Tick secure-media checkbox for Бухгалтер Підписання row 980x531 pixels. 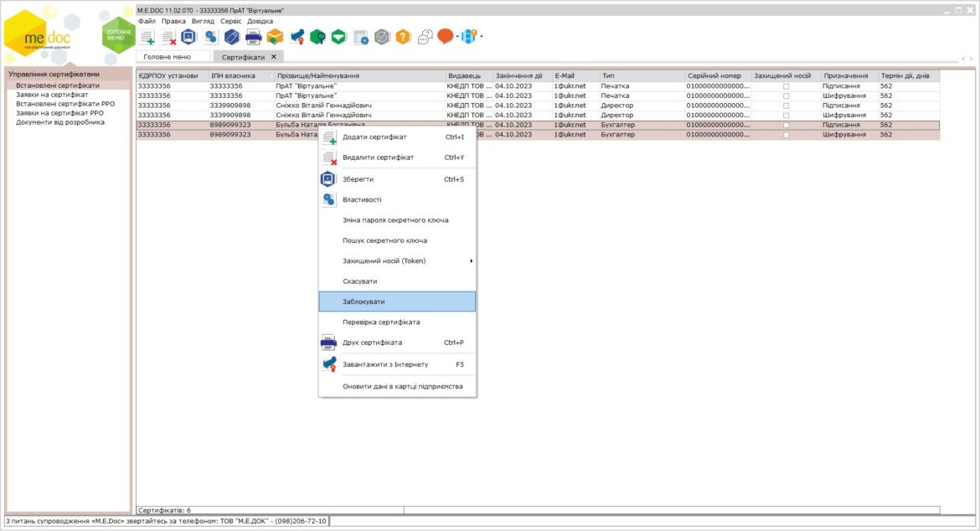pyautogui.click(x=787, y=125)
